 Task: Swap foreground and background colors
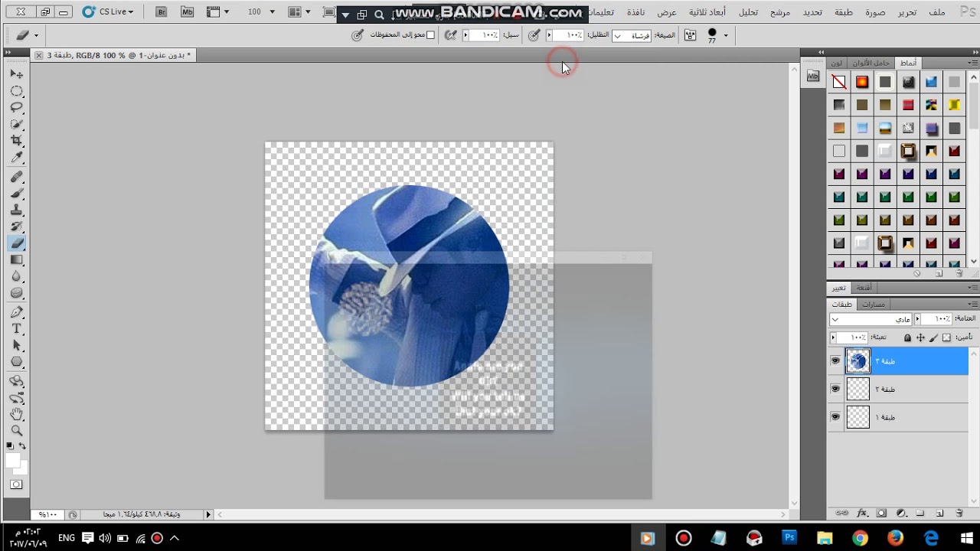click(x=22, y=445)
